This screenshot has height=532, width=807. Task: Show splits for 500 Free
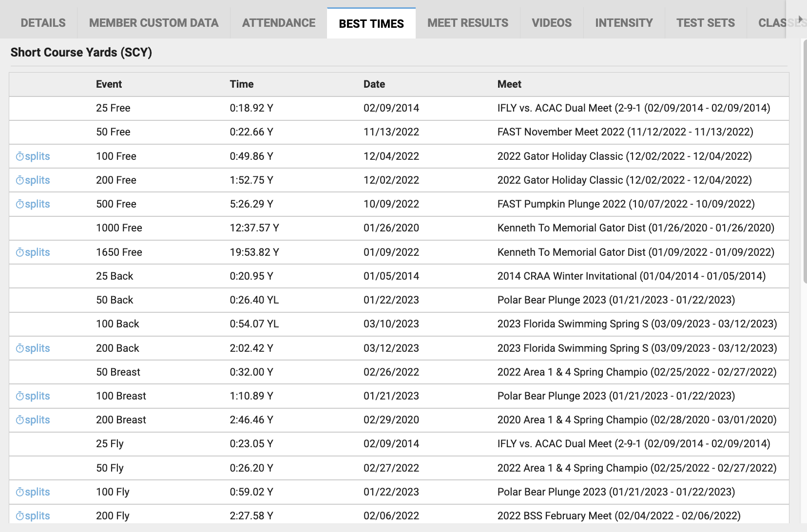[x=33, y=204]
